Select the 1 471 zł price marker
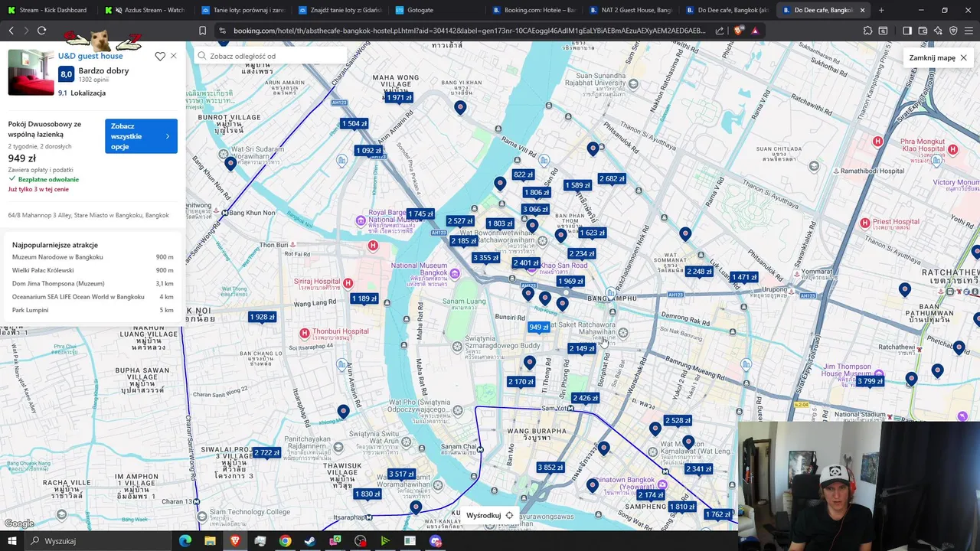The image size is (980, 551). [744, 277]
